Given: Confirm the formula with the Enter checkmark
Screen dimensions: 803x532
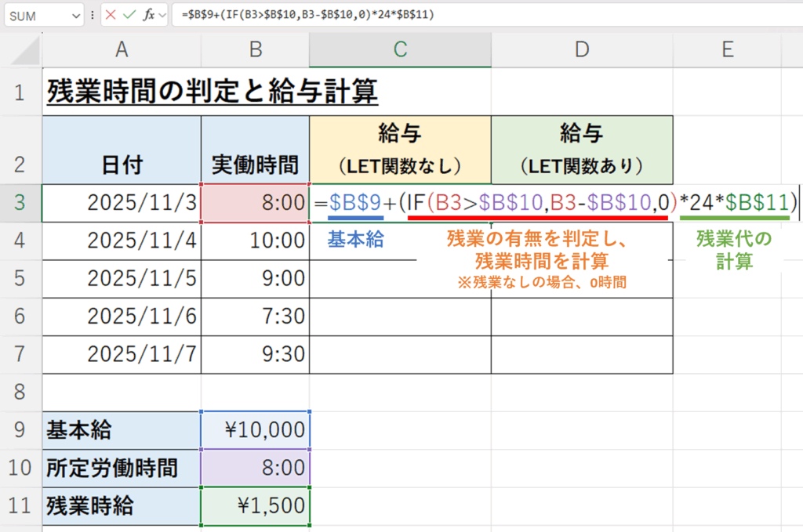Looking at the screenshot, I should pos(130,16).
